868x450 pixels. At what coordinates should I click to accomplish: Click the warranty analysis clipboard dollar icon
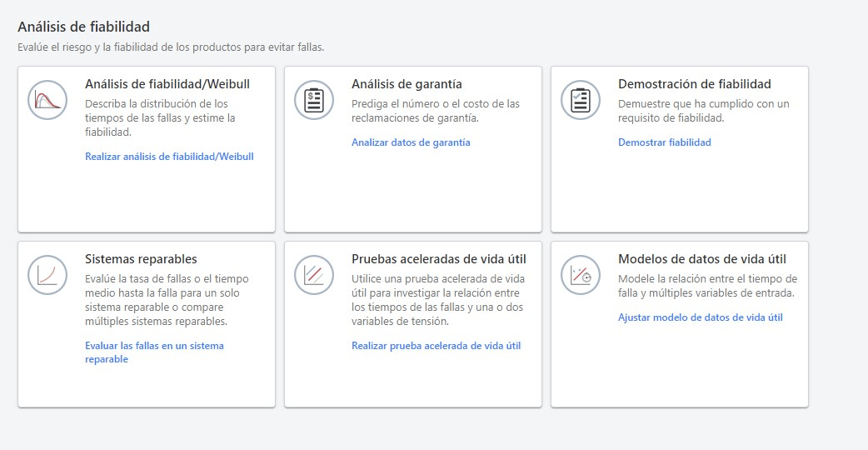pos(314,100)
